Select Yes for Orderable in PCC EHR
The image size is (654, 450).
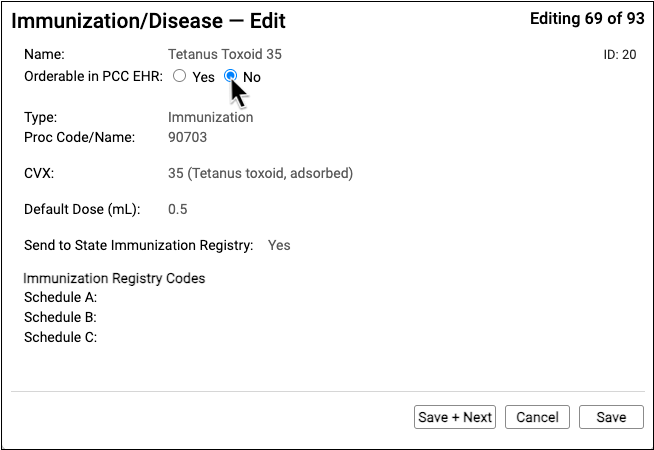coord(179,76)
